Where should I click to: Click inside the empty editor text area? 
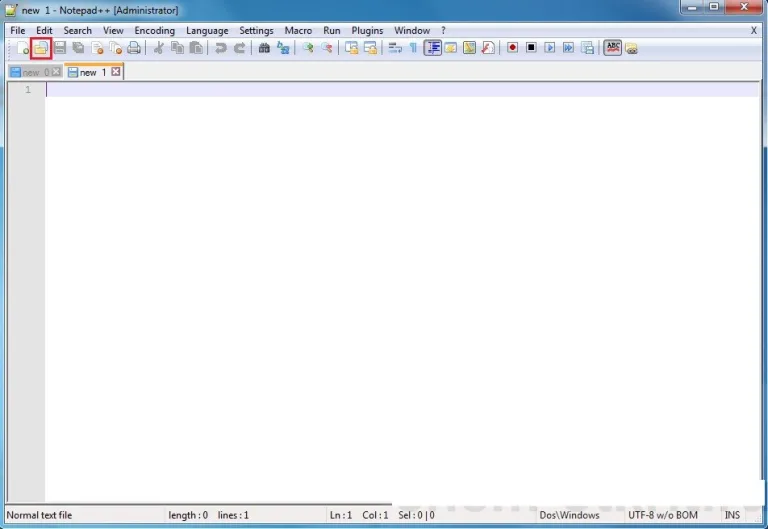[402, 294]
